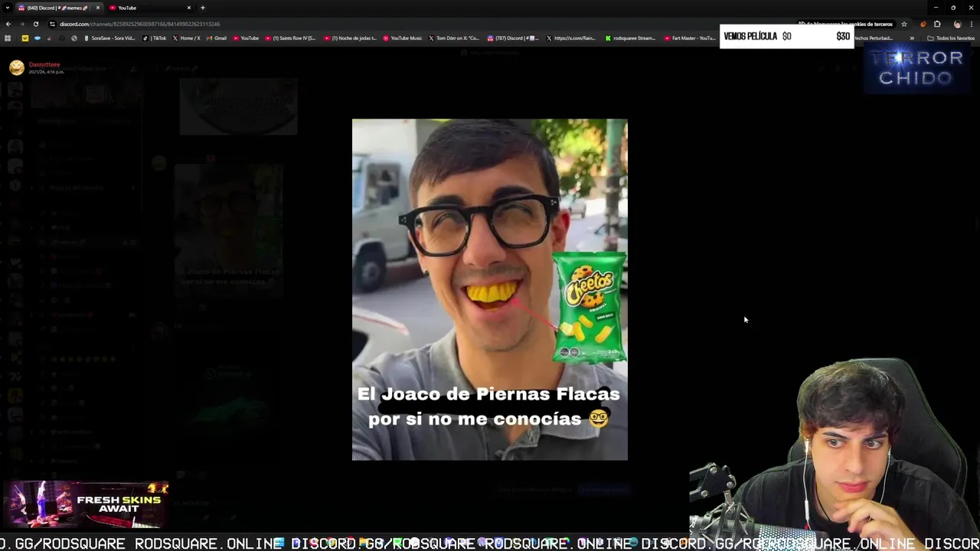Open the rodsquaree Stream bookmark
The height and width of the screenshot is (551, 980).
tap(630, 37)
